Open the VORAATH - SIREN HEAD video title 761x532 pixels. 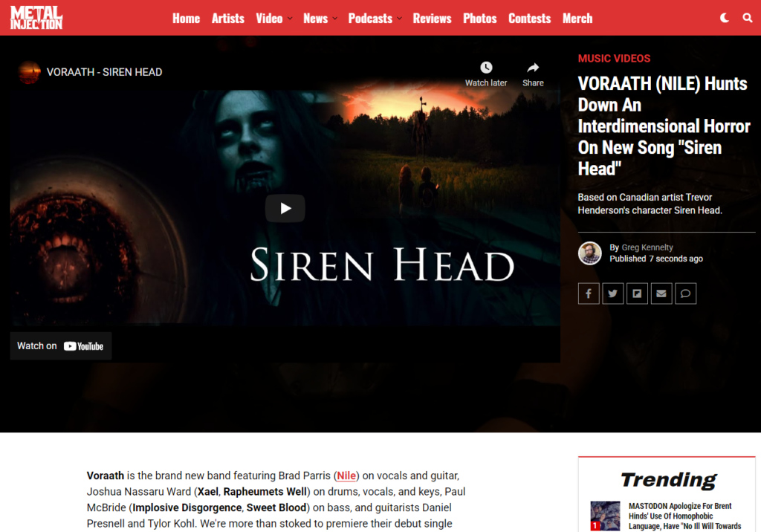(x=104, y=72)
